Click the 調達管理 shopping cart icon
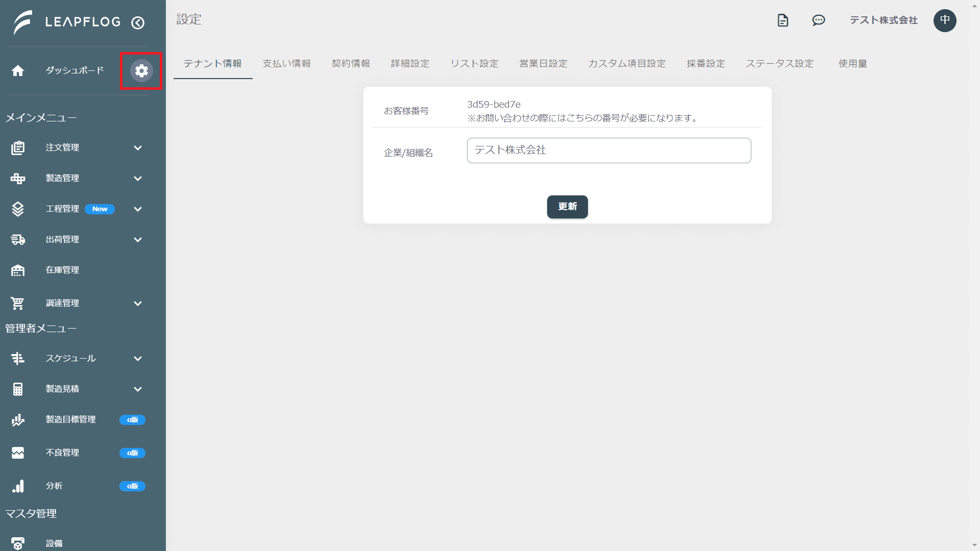 pyautogui.click(x=18, y=303)
